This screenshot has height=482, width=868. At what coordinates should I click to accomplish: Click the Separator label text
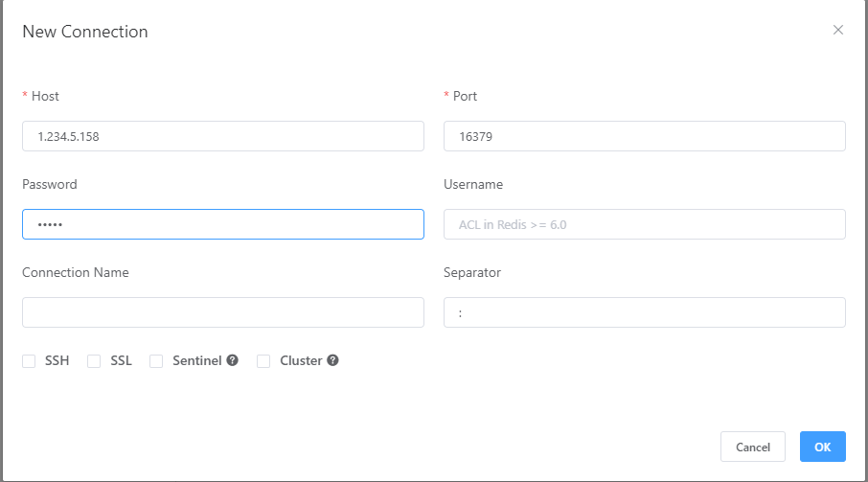click(x=472, y=272)
